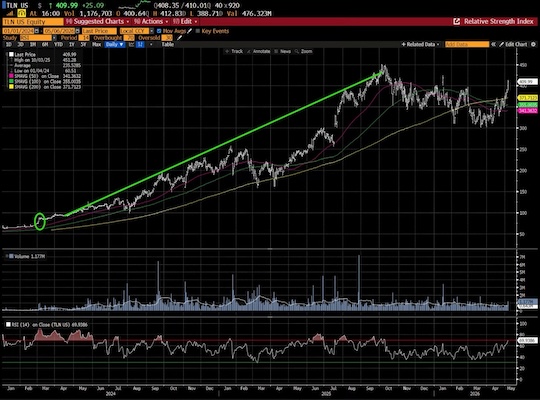Click the 69.9386 RSI axis value label
The image size is (540, 400).
tap(528, 340)
